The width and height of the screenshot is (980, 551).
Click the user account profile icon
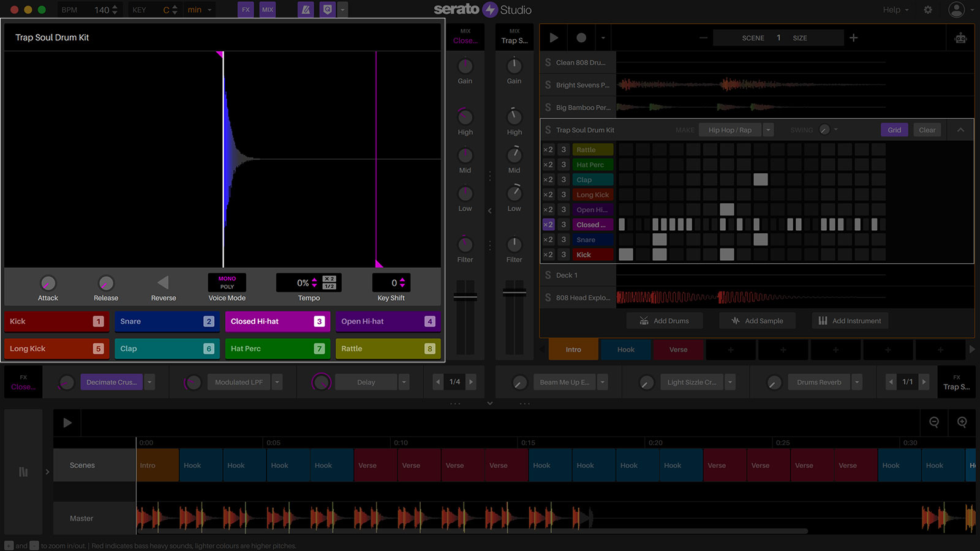(956, 10)
